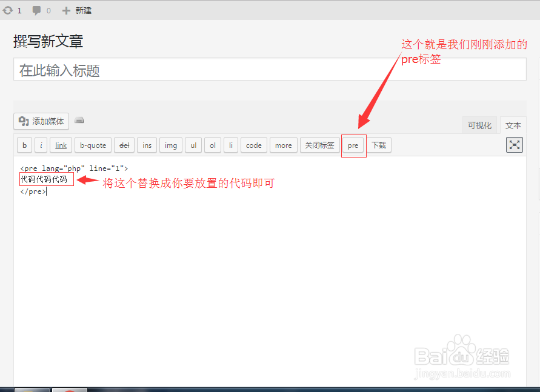
Task: Click the plus 新建 new item
Action: pos(77,11)
